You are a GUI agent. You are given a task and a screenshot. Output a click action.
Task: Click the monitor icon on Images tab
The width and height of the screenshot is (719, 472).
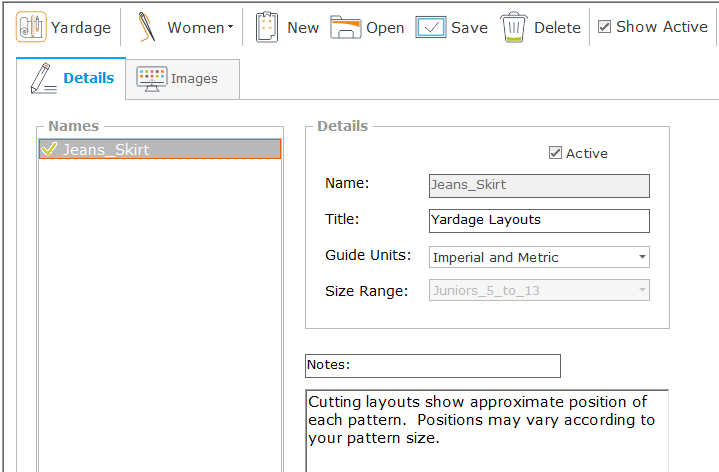[151, 79]
